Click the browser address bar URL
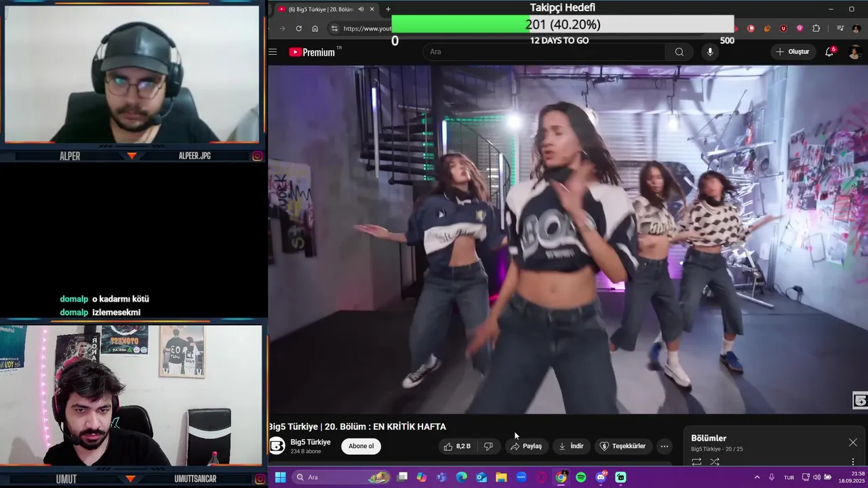 tap(368, 28)
